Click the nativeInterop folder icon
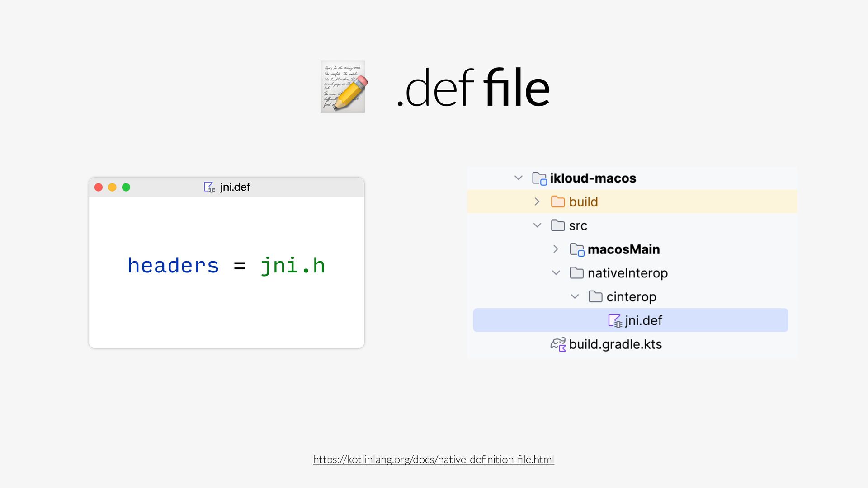This screenshot has width=868, height=488. tap(576, 273)
